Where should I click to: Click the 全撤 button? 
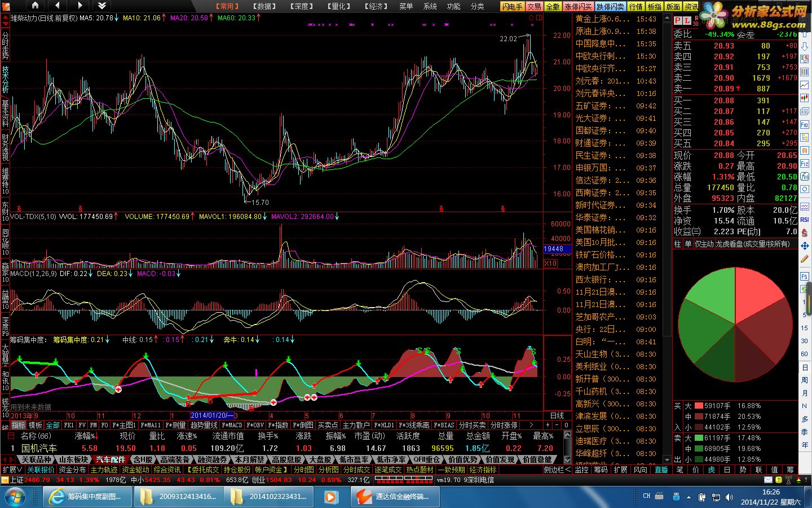click(x=553, y=7)
